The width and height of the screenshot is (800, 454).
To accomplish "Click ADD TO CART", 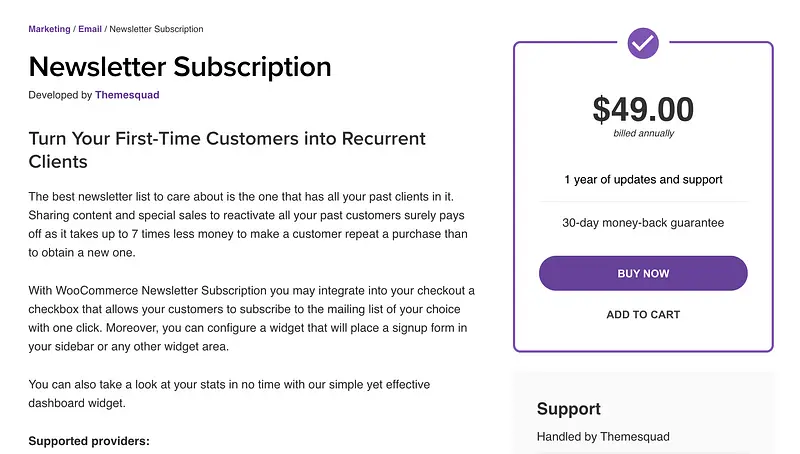I will [x=643, y=314].
